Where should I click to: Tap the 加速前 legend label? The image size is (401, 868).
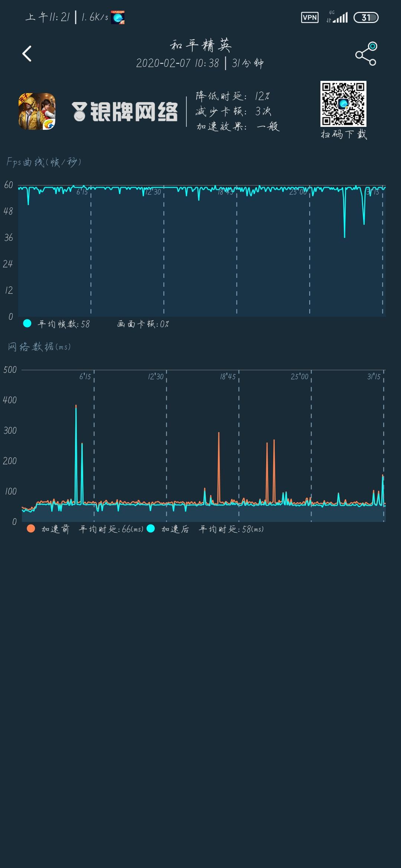pos(55,529)
